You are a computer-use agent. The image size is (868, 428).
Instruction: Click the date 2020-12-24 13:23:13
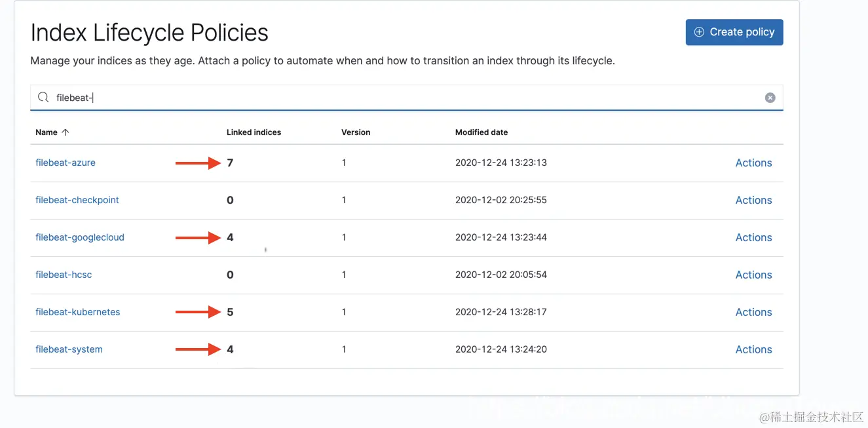501,163
